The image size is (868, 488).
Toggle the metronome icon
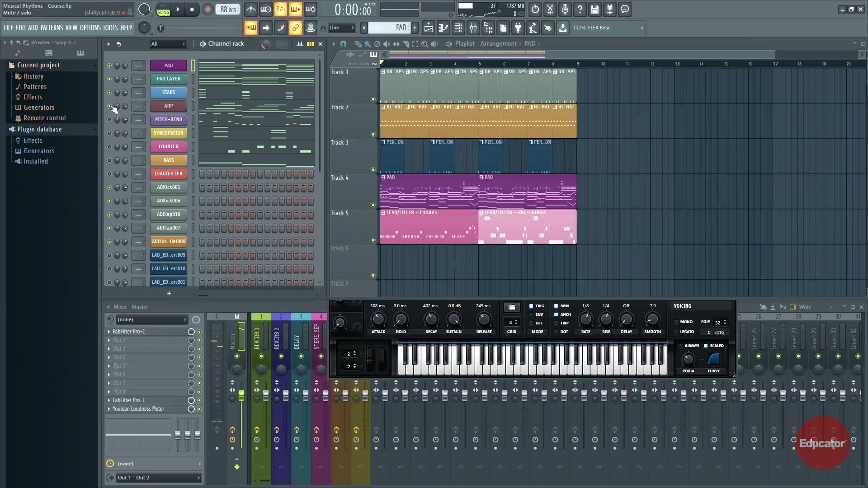[250, 9]
